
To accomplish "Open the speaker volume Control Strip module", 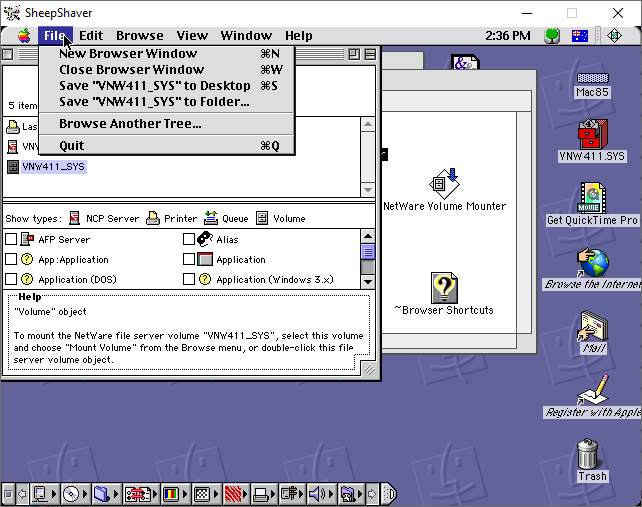I will click(321, 494).
